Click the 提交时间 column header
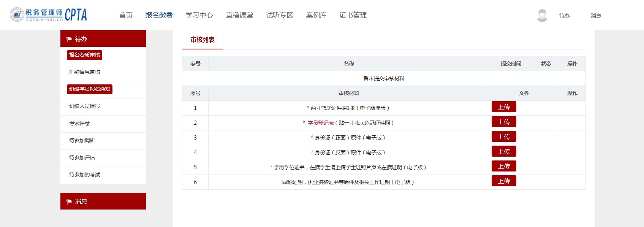Image resolution: width=644 pixels, height=227 pixels. coord(511,63)
